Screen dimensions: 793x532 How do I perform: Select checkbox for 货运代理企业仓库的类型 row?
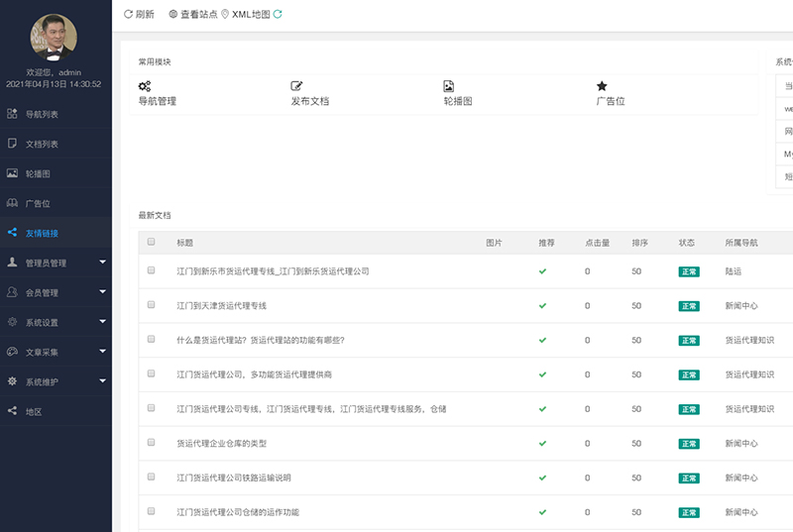[x=152, y=443]
